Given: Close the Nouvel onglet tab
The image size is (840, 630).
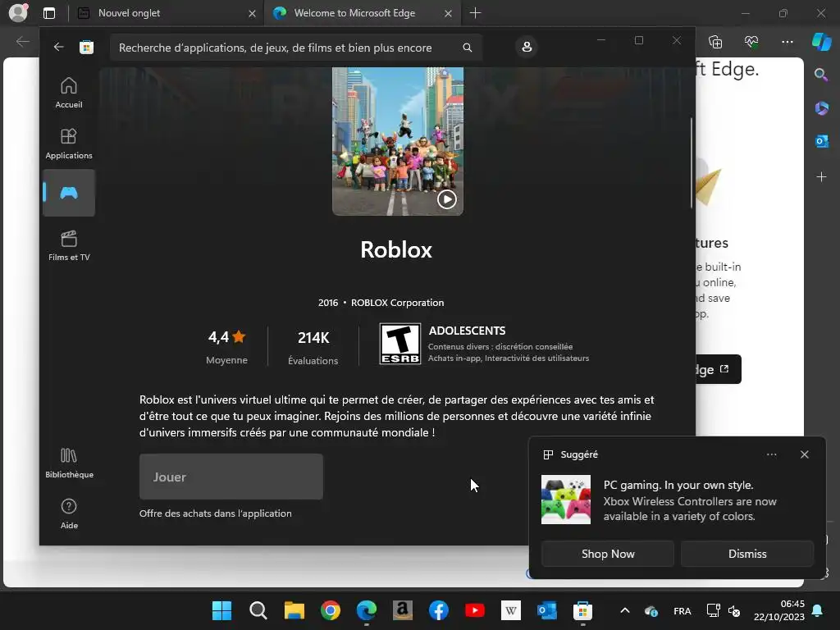Looking at the screenshot, I should (x=252, y=13).
